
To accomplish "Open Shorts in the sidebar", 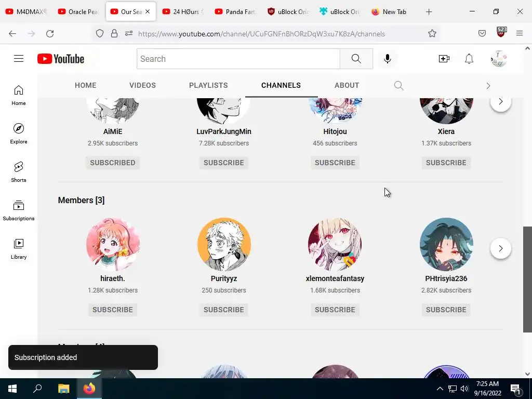I will tap(19, 172).
